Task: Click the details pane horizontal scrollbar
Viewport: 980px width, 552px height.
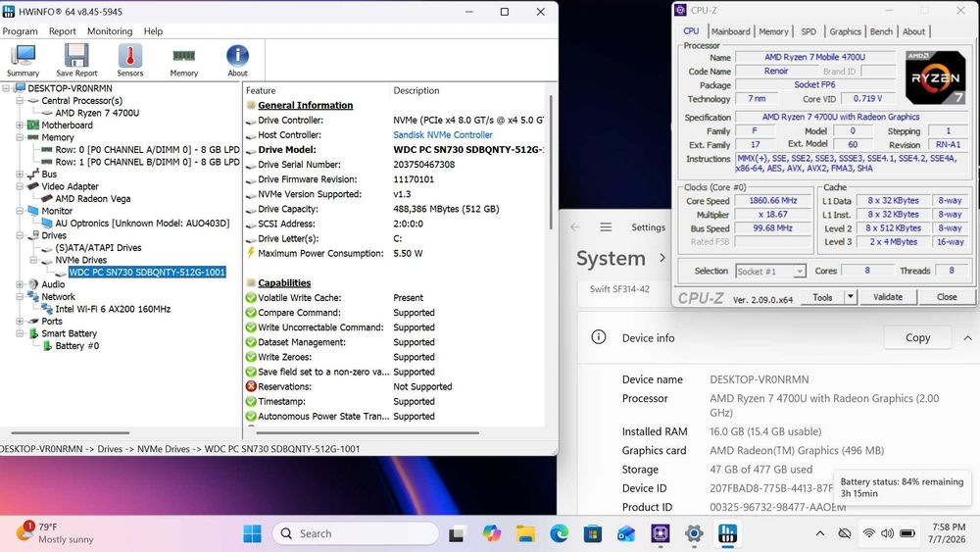Action: pos(367,432)
